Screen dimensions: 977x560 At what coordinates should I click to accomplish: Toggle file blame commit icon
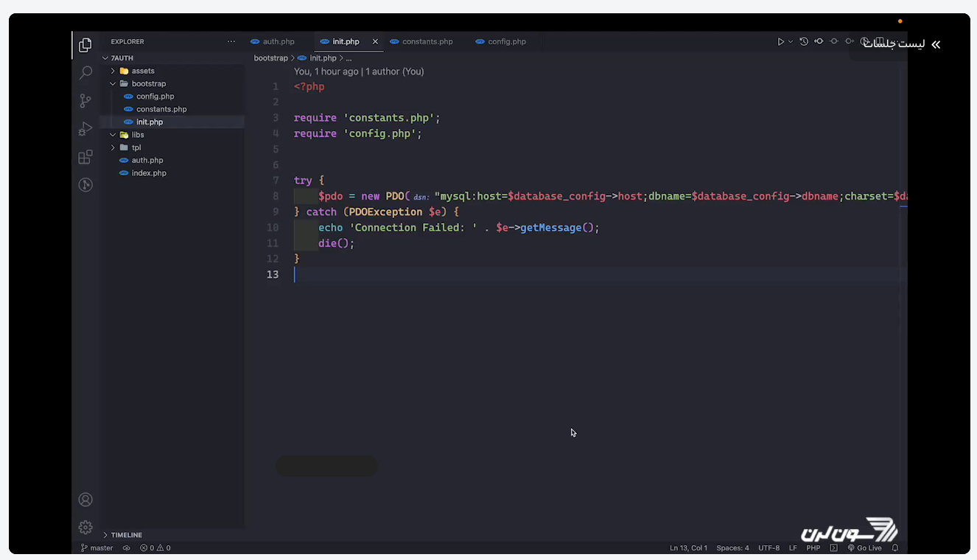[834, 42]
